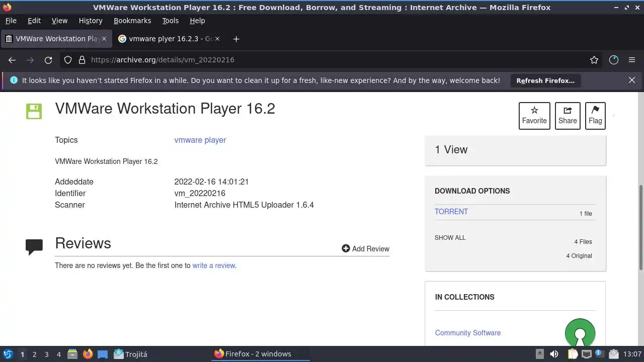Viewport: 644px width, 362px height.
Task: Click the grey tray icon next to clock
Action: coord(613,354)
